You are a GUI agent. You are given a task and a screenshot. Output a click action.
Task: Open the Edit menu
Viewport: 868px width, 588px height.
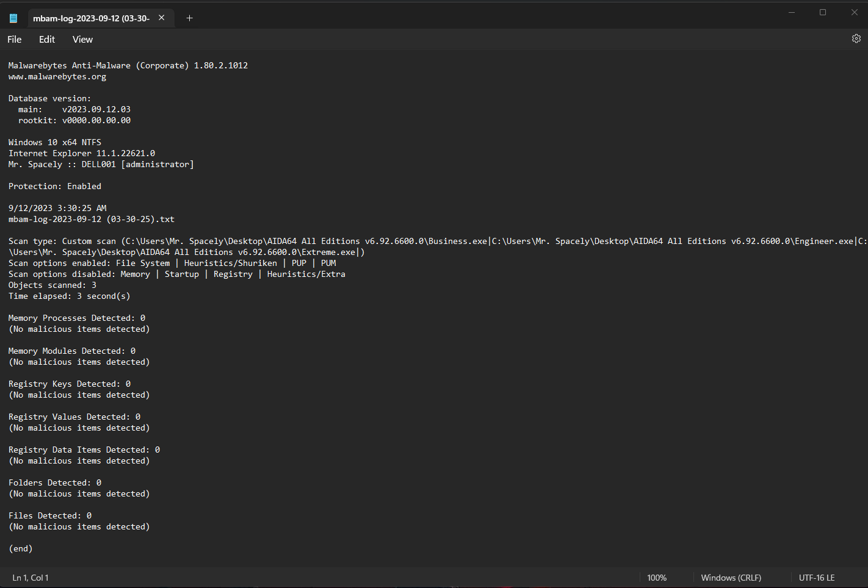(x=47, y=39)
